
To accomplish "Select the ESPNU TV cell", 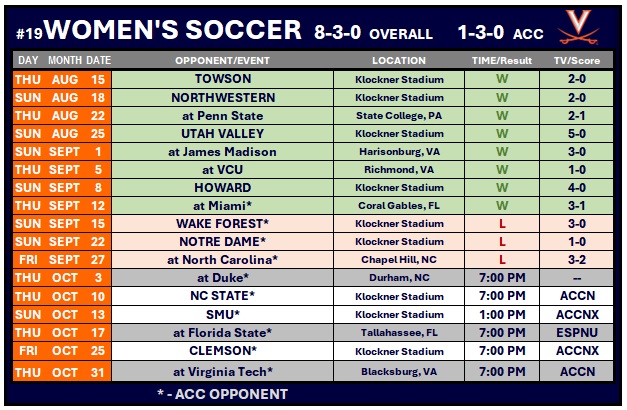I will click(578, 333).
